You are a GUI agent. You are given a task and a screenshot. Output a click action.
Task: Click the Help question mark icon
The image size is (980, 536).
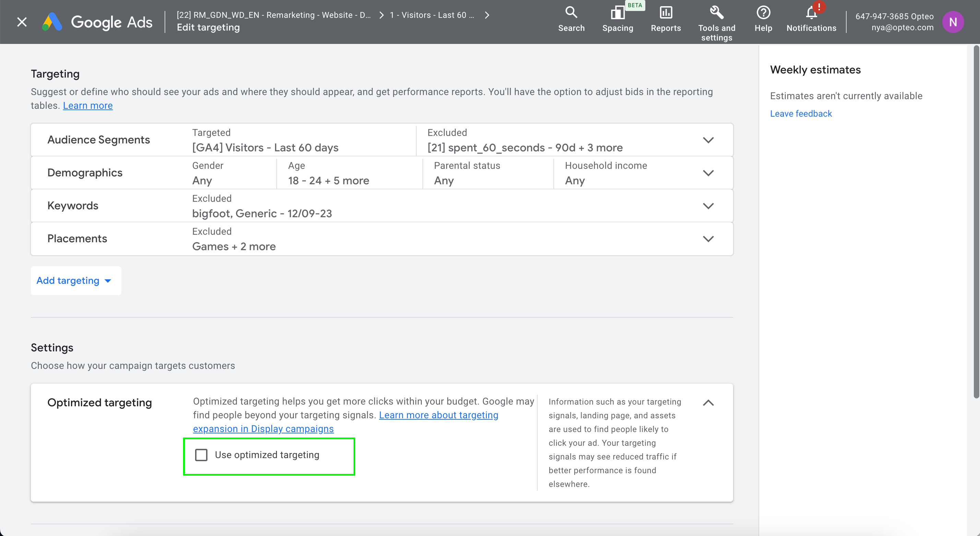pos(763,13)
